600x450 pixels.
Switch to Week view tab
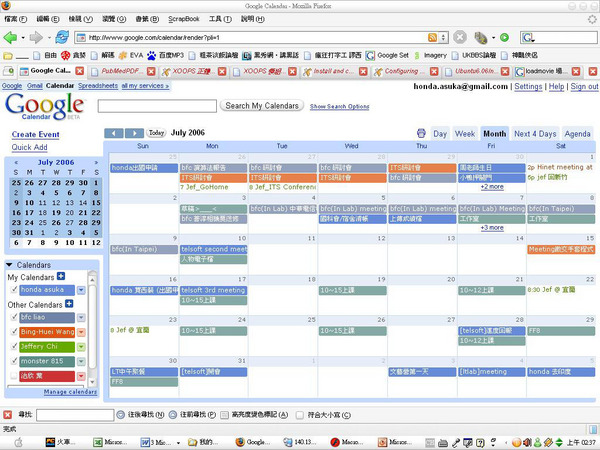click(x=465, y=134)
